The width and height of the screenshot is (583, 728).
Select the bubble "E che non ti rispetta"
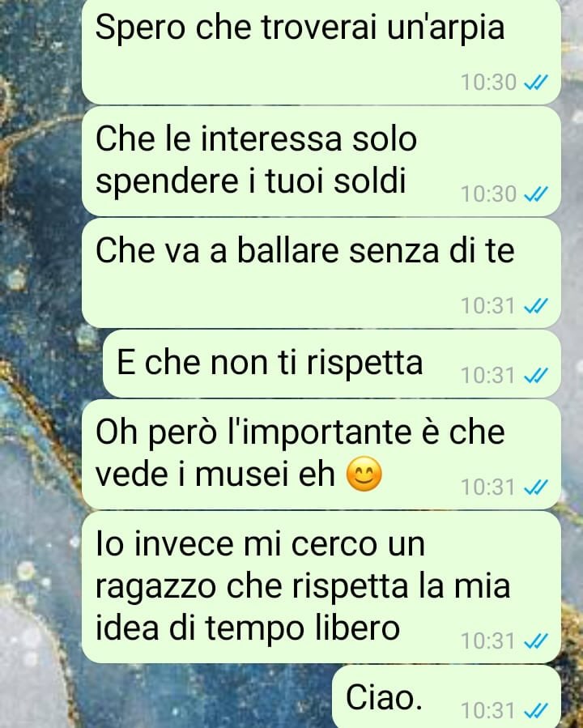click(331, 364)
